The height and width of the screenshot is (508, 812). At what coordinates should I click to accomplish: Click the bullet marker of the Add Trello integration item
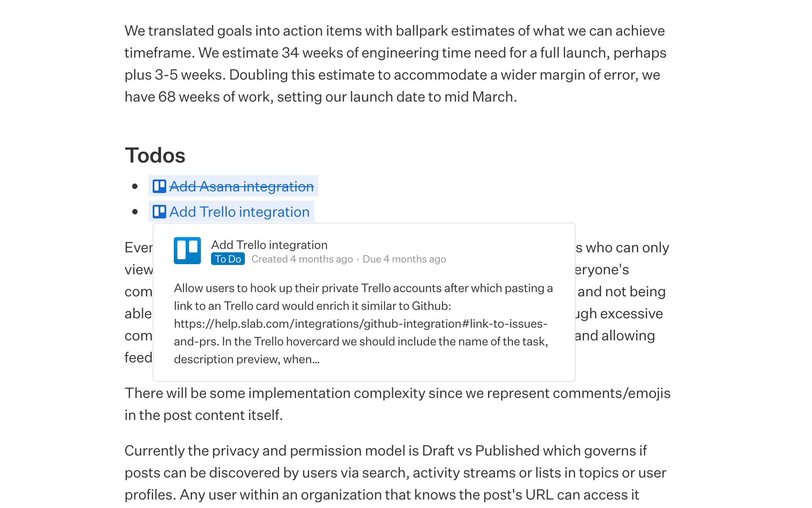click(134, 212)
